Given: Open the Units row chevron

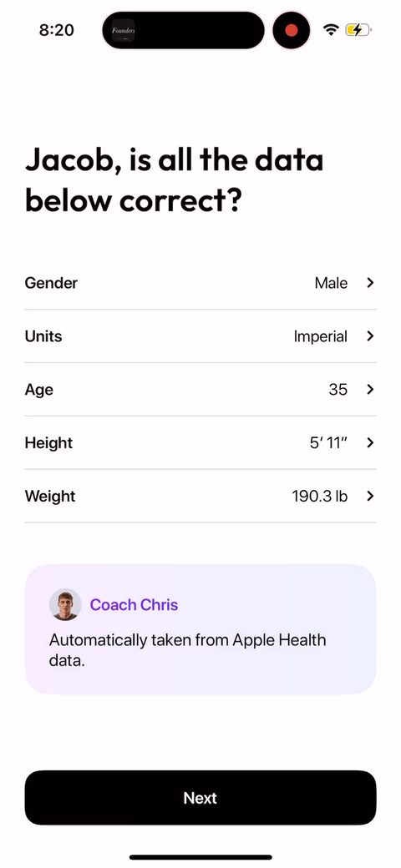Looking at the screenshot, I should (371, 336).
